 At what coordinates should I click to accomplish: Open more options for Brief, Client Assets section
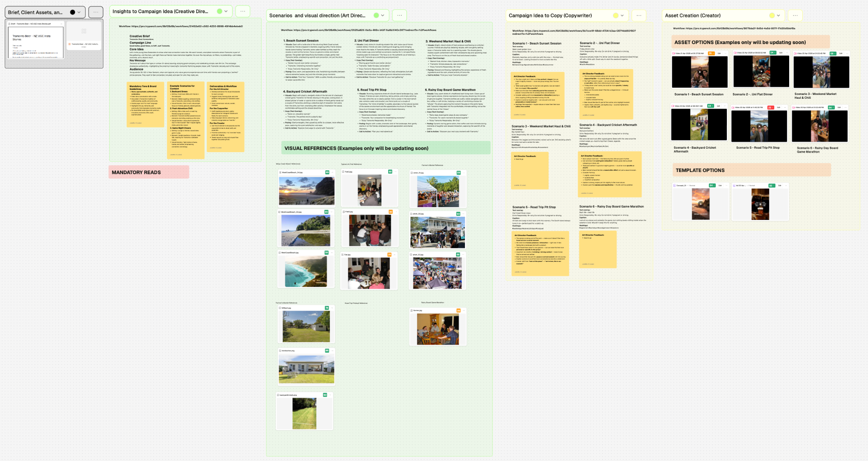(96, 12)
